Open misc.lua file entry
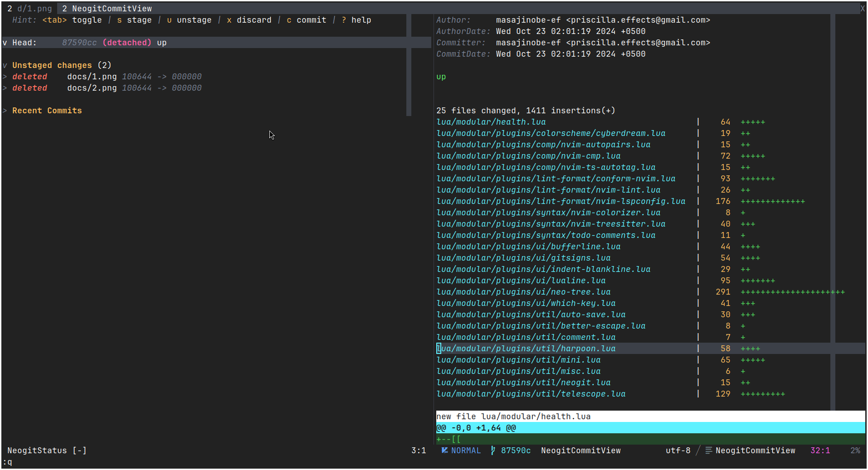The width and height of the screenshot is (868, 470). click(518, 371)
